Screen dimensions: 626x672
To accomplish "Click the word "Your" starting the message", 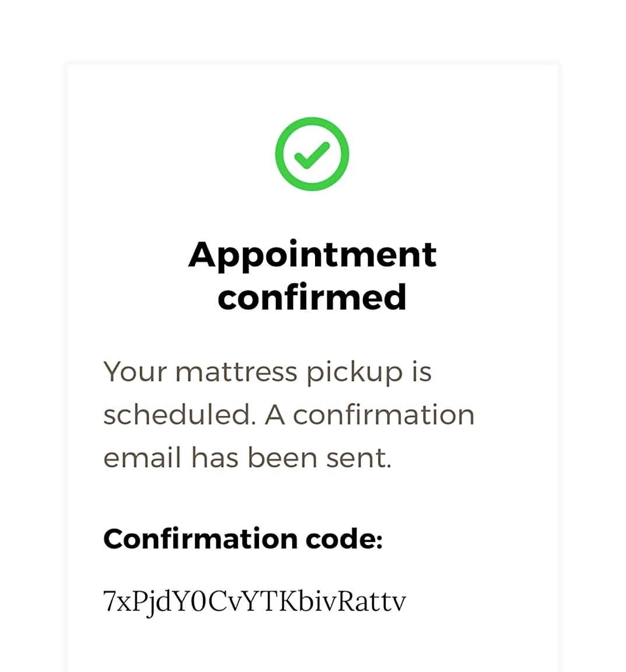I will pos(135,372).
